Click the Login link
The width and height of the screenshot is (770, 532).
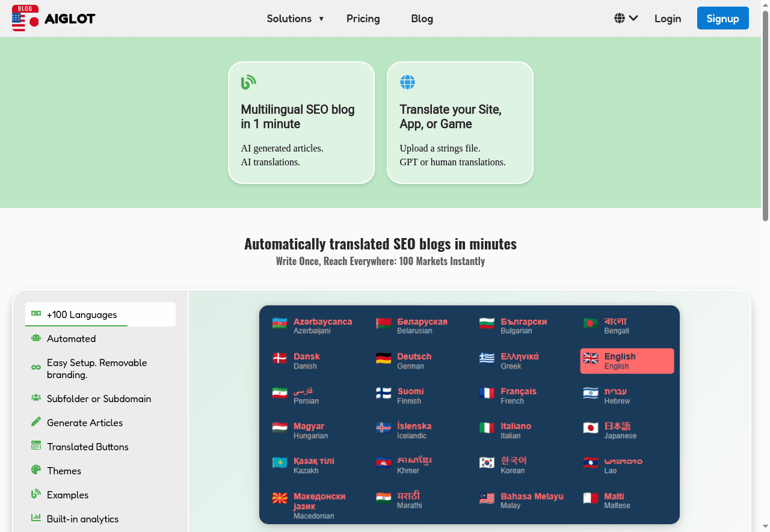(668, 19)
